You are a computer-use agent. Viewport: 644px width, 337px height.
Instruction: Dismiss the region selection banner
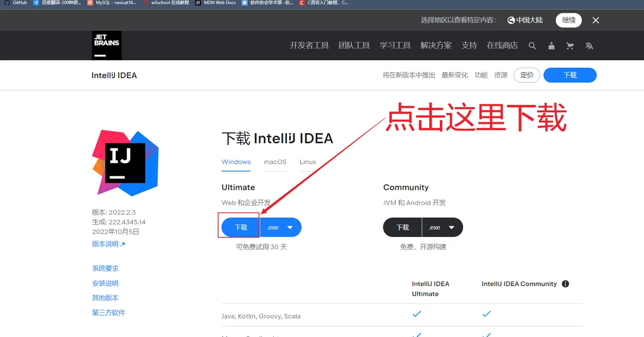point(596,20)
